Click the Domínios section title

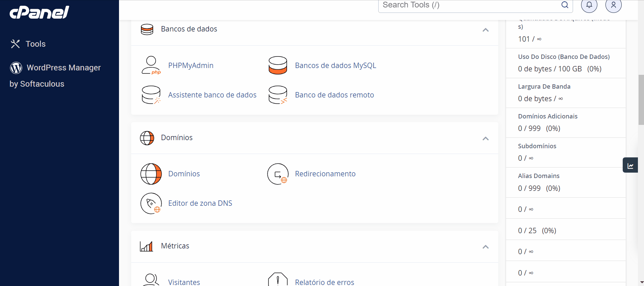tap(177, 138)
